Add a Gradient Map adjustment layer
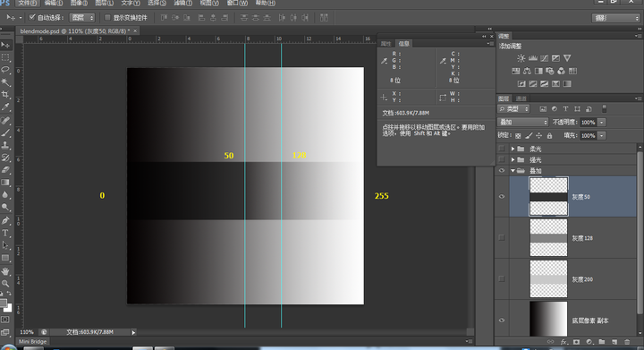The width and height of the screenshot is (644, 350). pos(567,84)
